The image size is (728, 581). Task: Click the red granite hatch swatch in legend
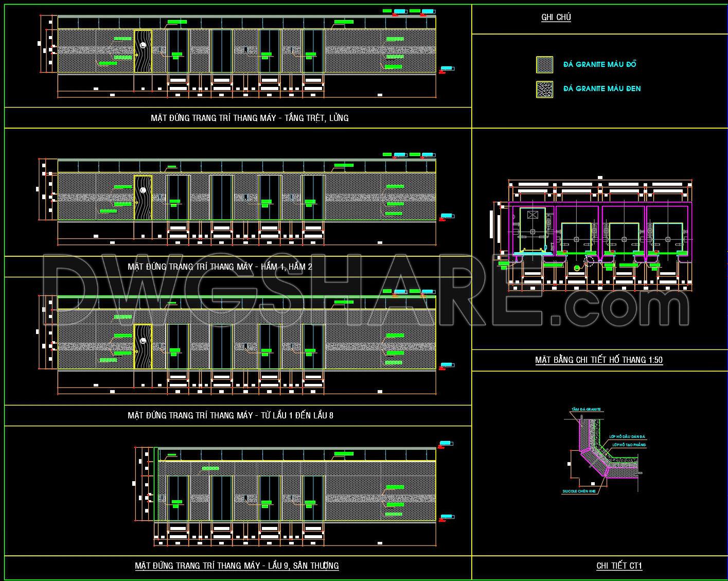coord(544,65)
